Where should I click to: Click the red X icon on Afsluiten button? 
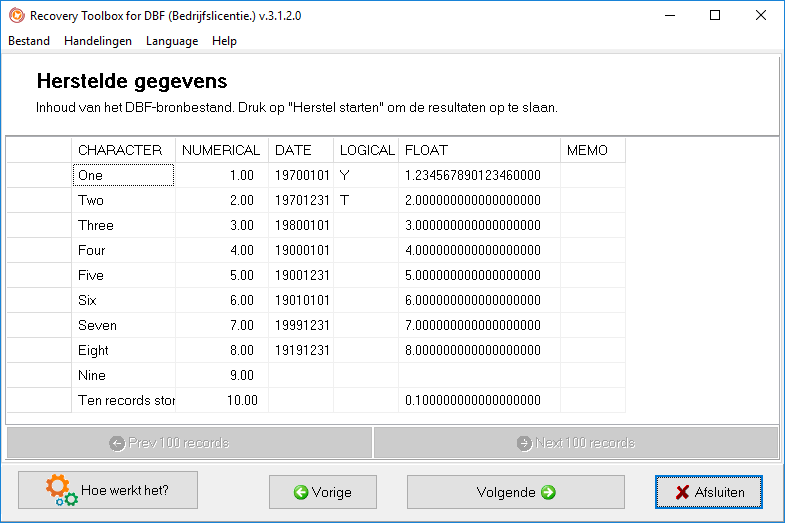[x=682, y=492]
